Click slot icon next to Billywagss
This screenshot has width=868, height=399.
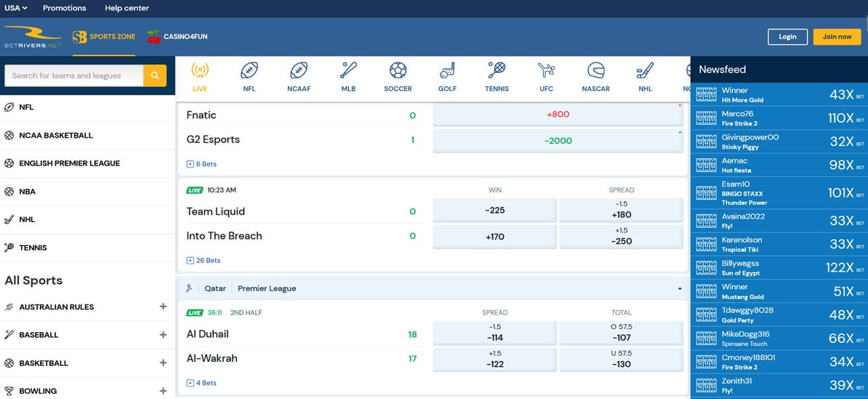(707, 268)
